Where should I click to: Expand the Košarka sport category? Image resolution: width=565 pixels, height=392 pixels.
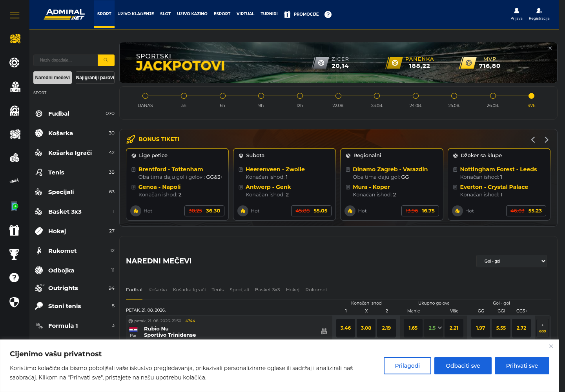(74, 133)
